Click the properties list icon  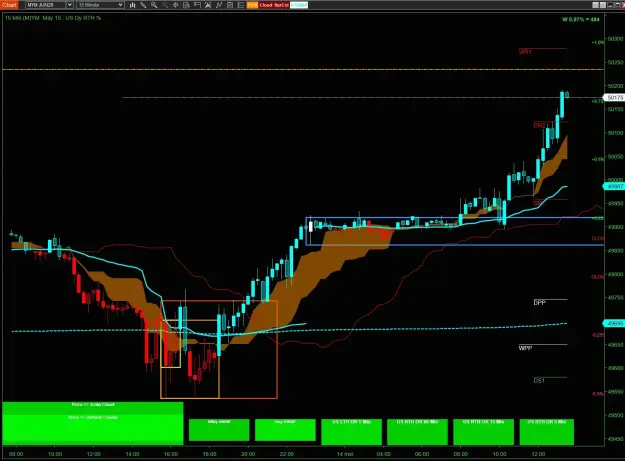tap(241, 5)
